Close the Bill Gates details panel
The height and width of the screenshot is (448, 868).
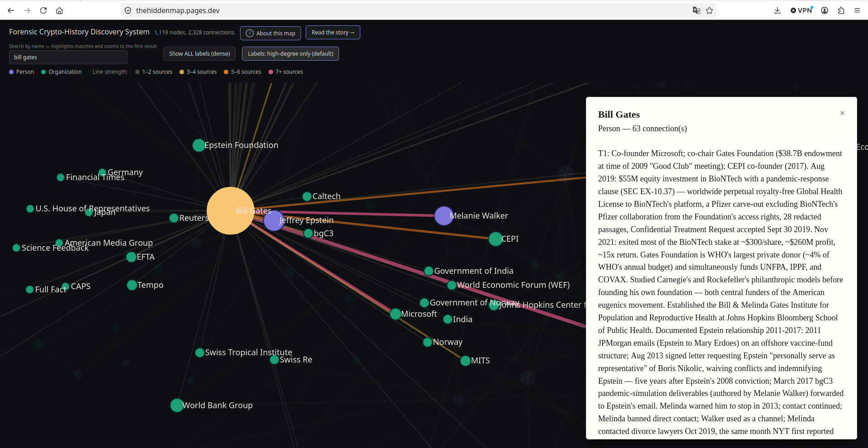842,113
